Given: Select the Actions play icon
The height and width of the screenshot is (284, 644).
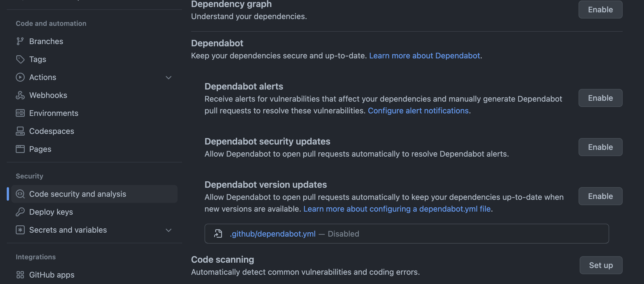Looking at the screenshot, I should click(20, 77).
